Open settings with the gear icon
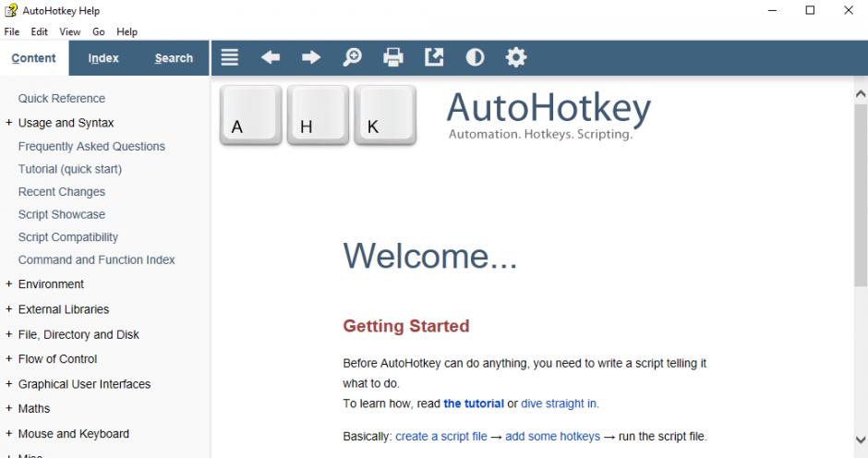 [516, 57]
